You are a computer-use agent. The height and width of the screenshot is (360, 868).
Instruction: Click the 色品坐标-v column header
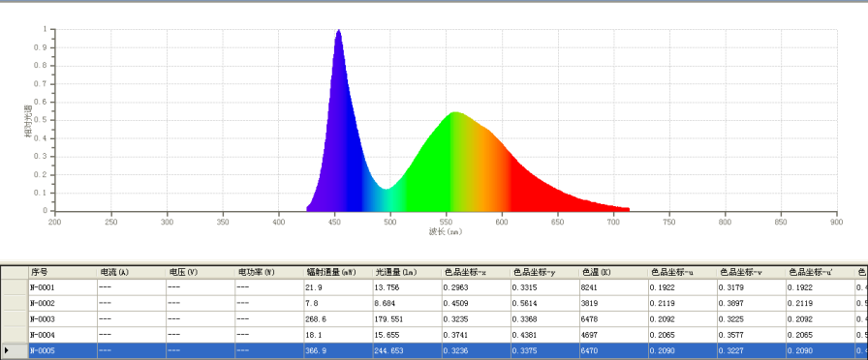coord(752,272)
